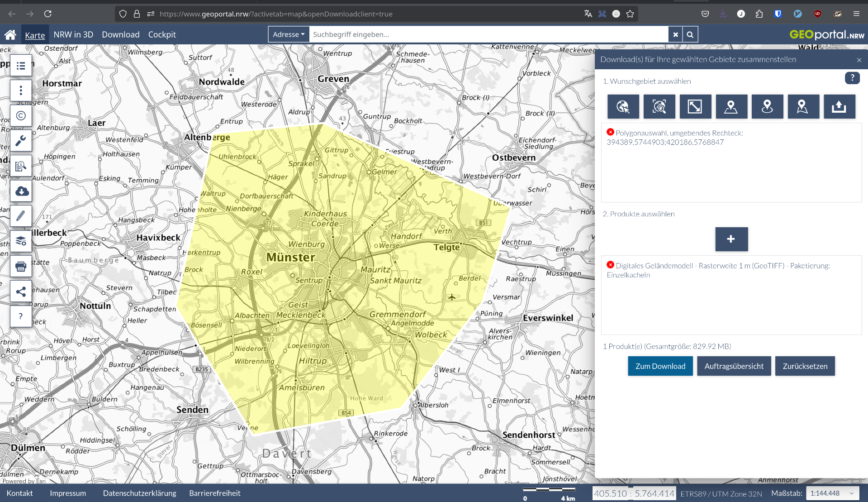
Task: Select the circle area marker tool
Action: coord(768,107)
